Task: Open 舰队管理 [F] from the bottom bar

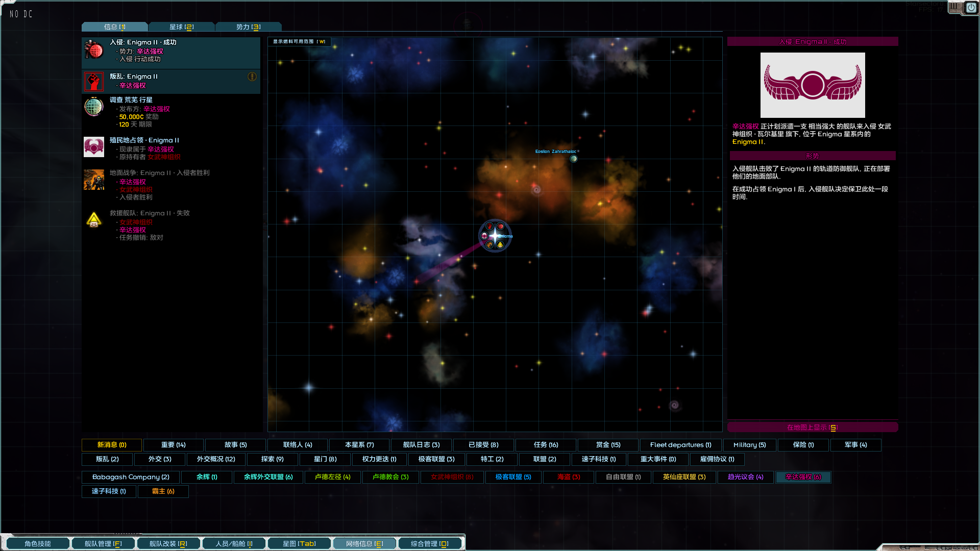Action: pyautogui.click(x=103, y=543)
